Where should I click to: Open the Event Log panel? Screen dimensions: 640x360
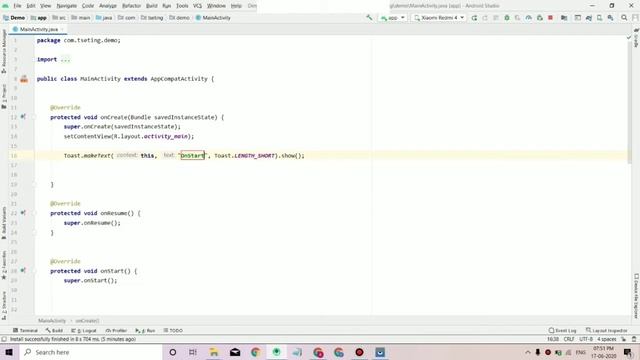point(562,330)
